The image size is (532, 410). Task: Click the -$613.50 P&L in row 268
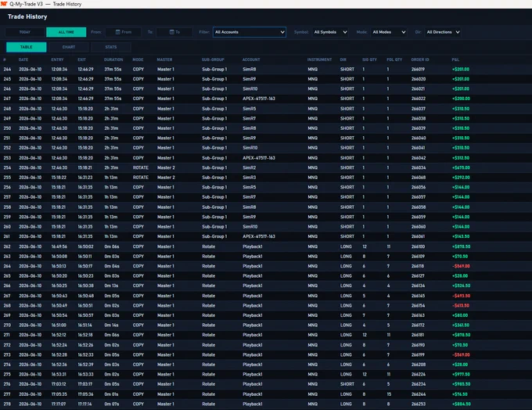[x=461, y=306]
